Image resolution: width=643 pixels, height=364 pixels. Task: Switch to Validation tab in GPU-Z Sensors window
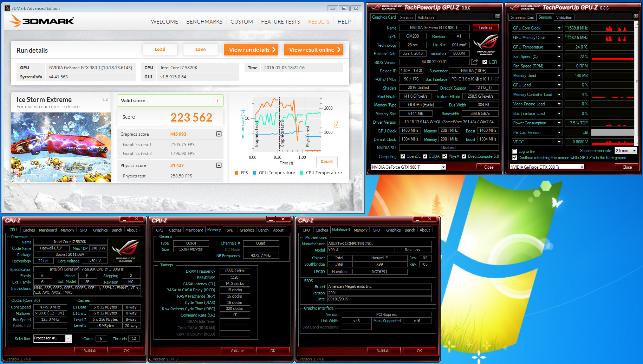coord(564,18)
